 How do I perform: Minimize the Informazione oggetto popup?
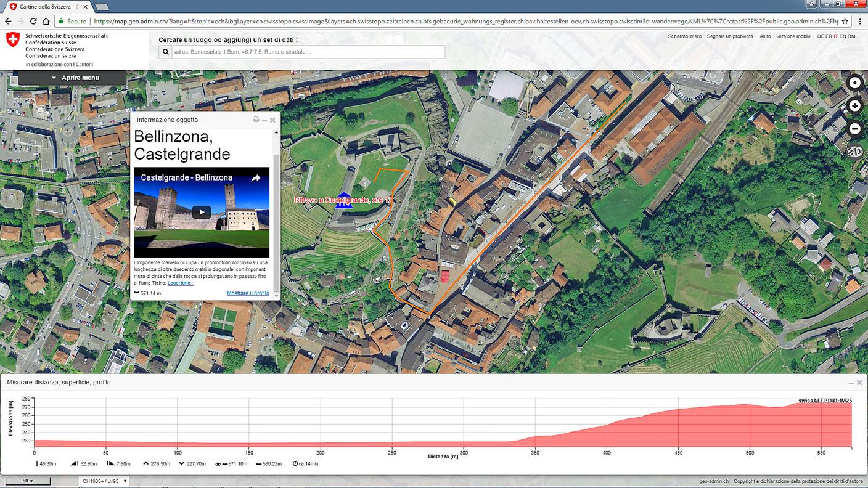pyautogui.click(x=264, y=120)
